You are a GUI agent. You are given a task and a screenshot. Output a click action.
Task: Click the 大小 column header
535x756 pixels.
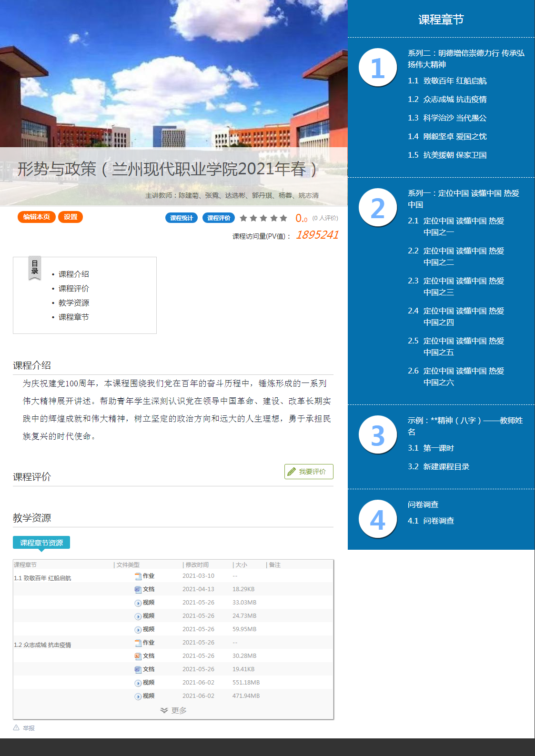(x=241, y=564)
